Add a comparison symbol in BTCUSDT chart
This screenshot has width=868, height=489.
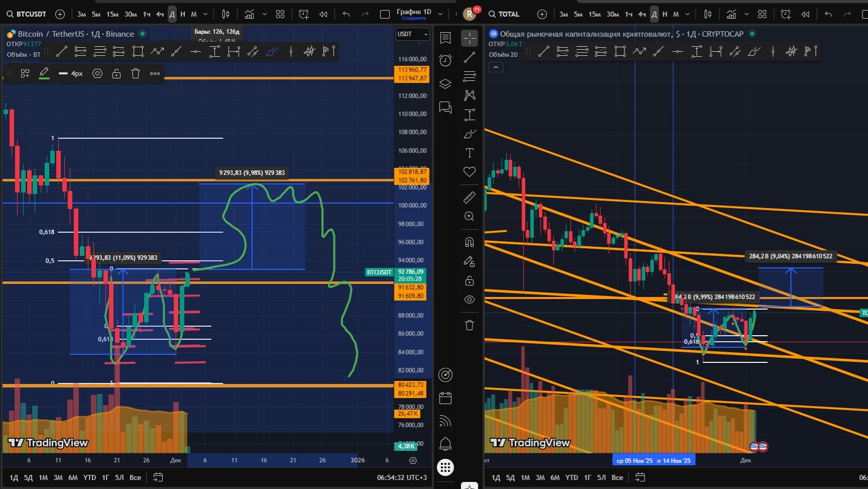(60, 14)
